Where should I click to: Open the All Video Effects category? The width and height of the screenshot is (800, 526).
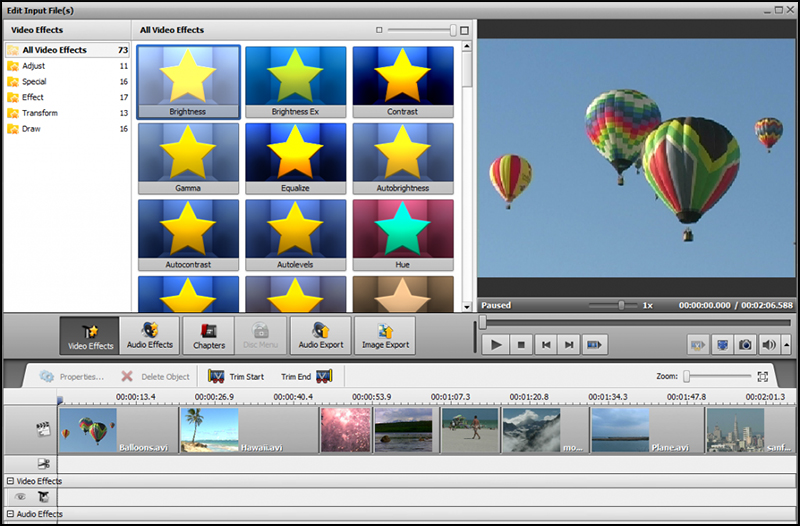click(67, 50)
